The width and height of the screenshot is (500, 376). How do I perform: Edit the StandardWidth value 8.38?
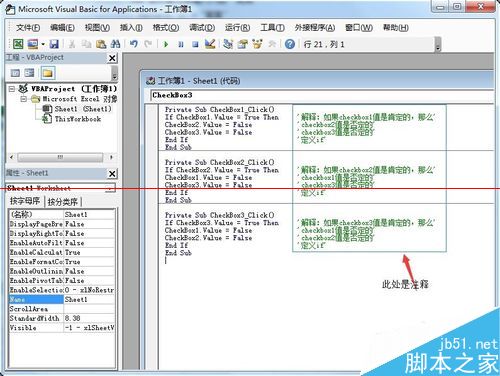point(89,318)
